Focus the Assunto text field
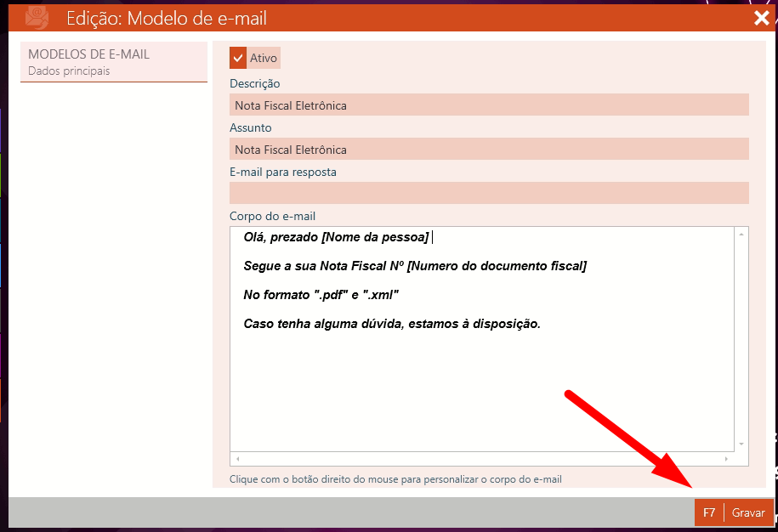Screen dimensions: 778x532 [x=489, y=150]
